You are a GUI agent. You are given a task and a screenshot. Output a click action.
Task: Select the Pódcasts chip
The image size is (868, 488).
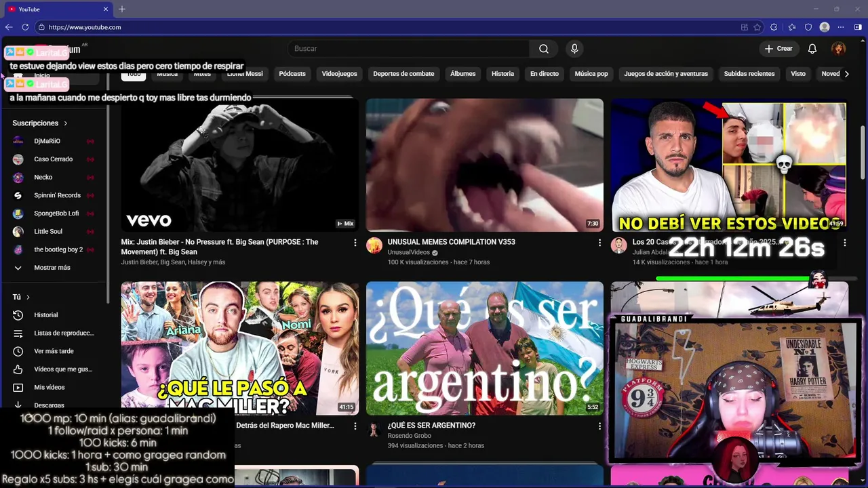(x=292, y=74)
